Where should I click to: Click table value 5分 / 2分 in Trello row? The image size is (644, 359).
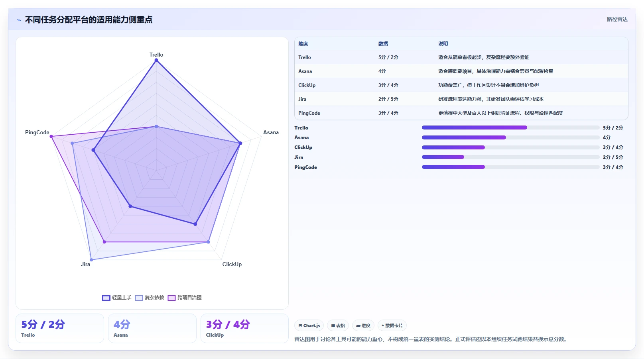point(388,57)
